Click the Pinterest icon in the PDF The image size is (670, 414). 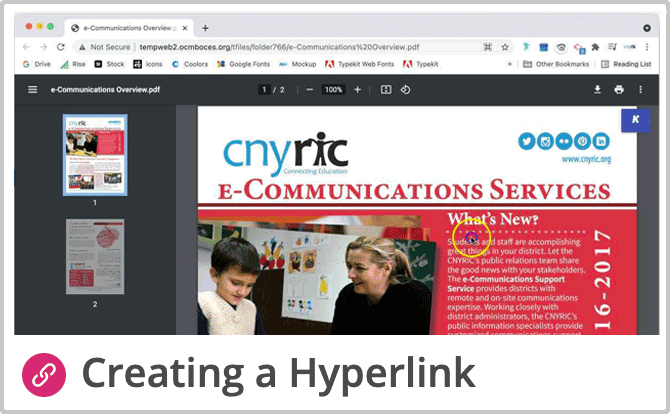[x=582, y=141]
